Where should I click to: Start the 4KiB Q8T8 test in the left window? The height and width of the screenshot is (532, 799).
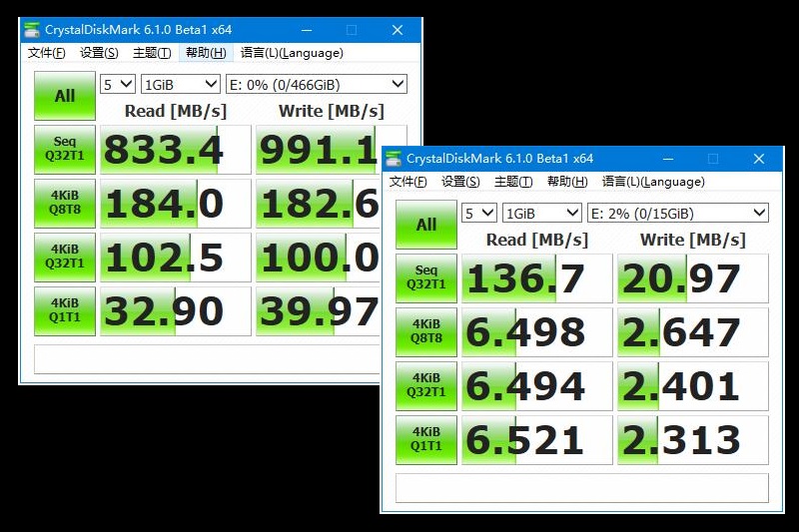tap(65, 204)
